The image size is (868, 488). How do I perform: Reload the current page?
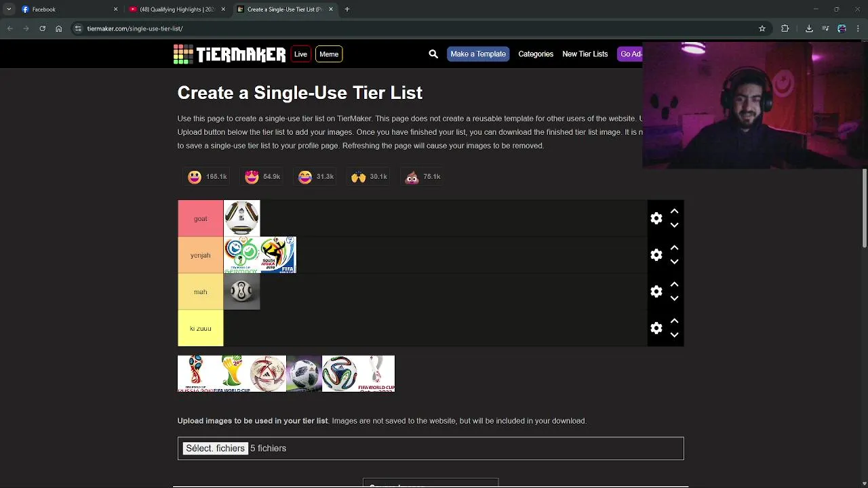tap(42, 28)
